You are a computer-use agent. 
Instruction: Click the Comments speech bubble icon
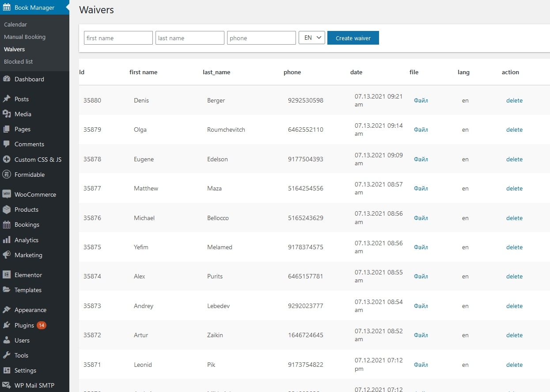coord(7,144)
